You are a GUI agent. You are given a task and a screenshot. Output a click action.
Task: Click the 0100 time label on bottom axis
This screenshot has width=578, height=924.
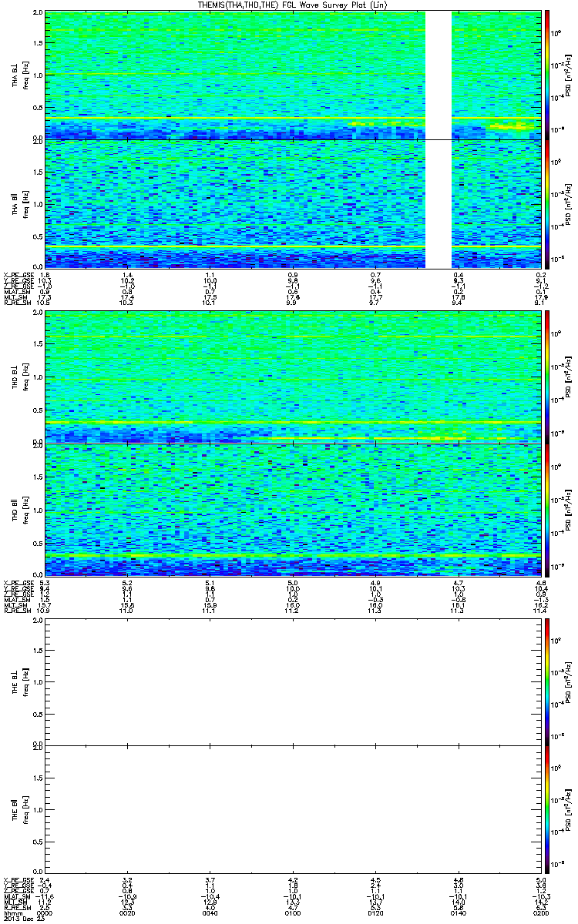[x=293, y=912]
